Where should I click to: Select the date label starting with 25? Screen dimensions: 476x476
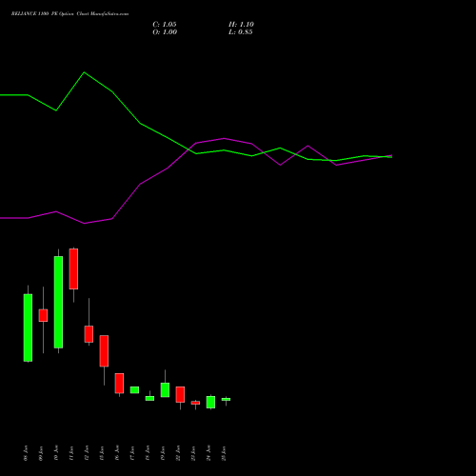(x=224, y=453)
